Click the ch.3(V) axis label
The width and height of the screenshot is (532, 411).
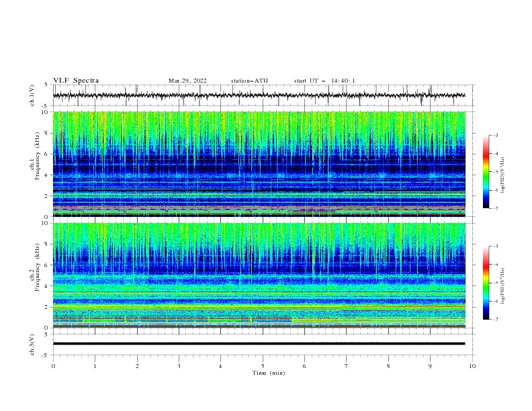(32, 345)
